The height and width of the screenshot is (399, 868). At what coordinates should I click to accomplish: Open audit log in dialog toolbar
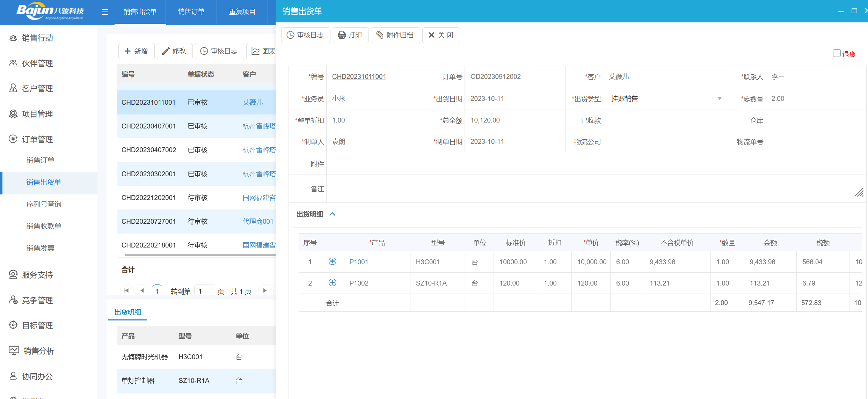tap(305, 35)
